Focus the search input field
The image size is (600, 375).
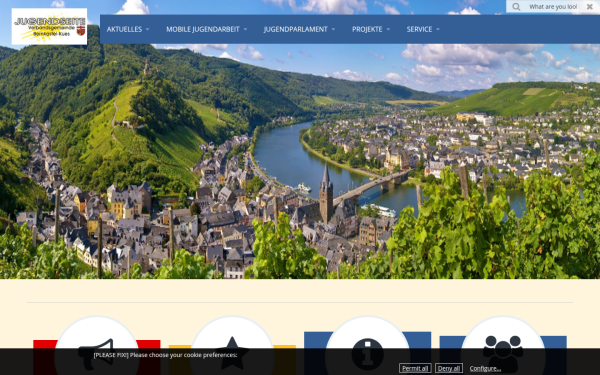click(x=553, y=7)
